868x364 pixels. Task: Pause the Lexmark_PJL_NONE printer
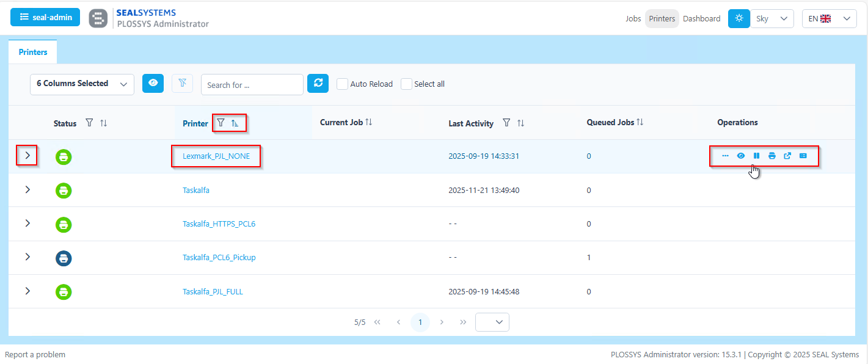(756, 156)
